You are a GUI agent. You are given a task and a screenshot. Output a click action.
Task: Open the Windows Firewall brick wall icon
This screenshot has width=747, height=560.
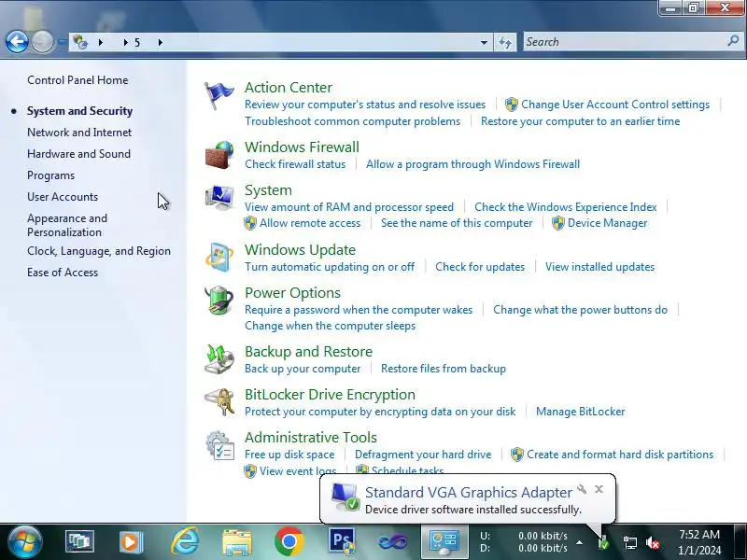(219, 155)
